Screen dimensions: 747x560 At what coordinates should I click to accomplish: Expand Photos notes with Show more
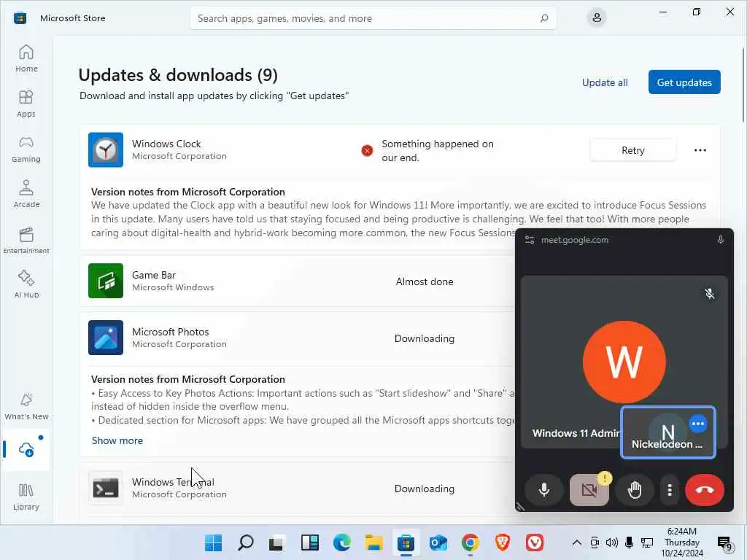point(117,440)
